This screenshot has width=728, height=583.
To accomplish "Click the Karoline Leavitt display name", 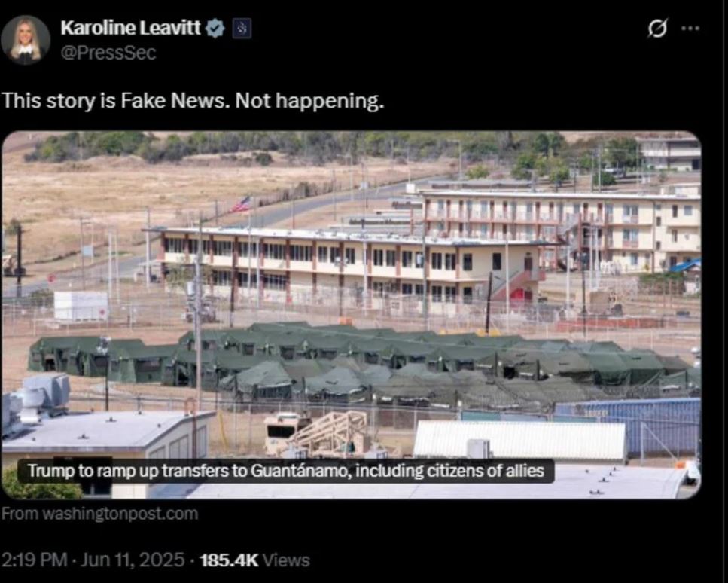I will 130,29.
